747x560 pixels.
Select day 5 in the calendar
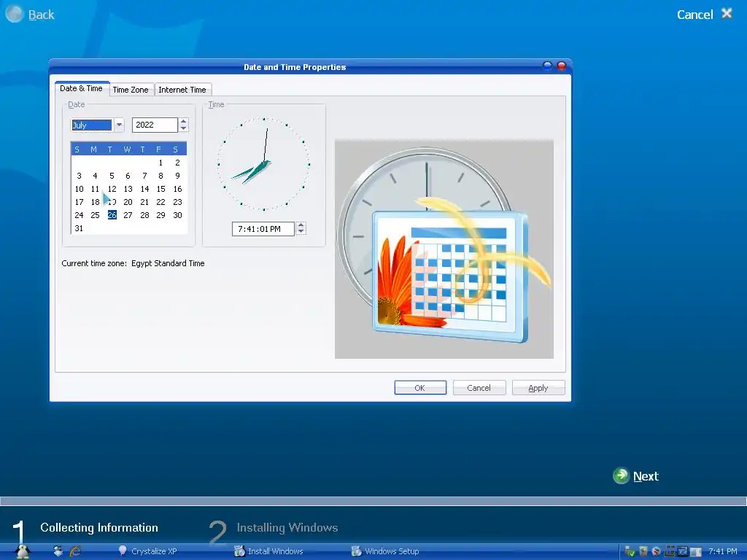pos(112,176)
